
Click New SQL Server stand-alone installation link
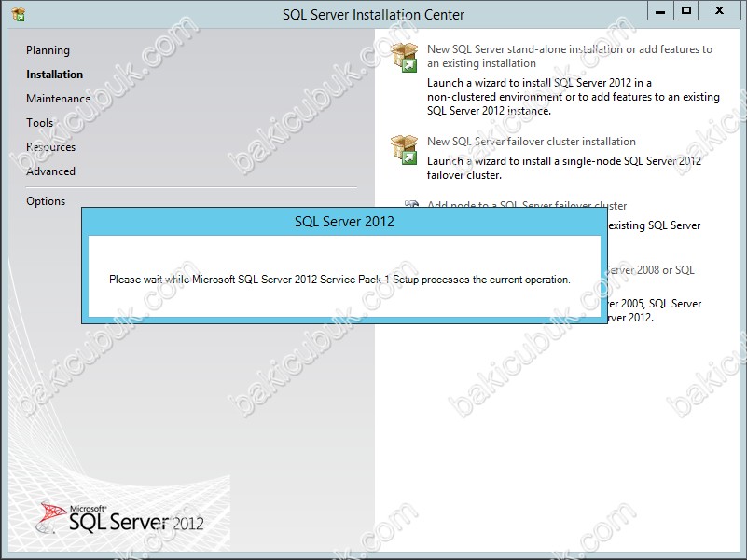coord(569,56)
